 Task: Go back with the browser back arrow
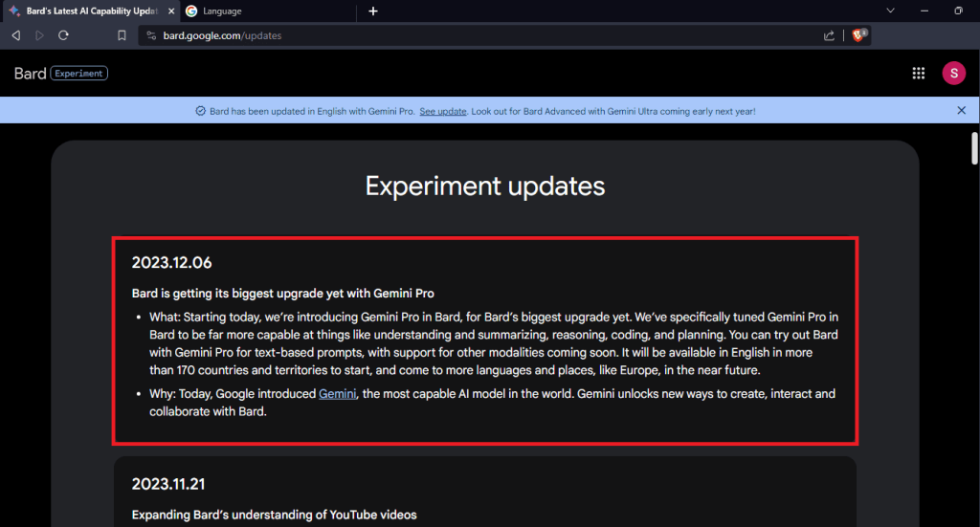pos(16,35)
